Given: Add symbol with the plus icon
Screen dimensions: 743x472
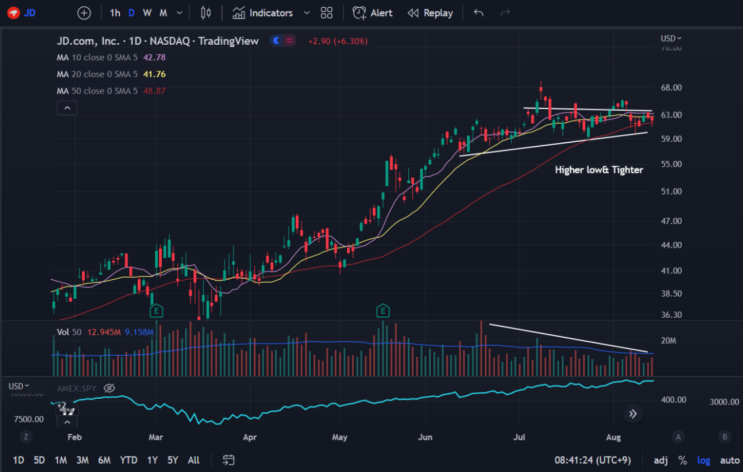Looking at the screenshot, I should (x=84, y=13).
